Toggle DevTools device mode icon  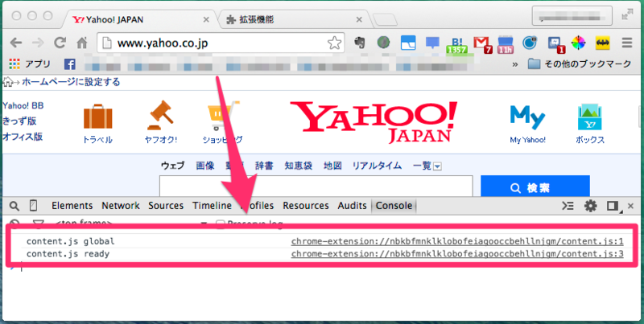pos(34,206)
